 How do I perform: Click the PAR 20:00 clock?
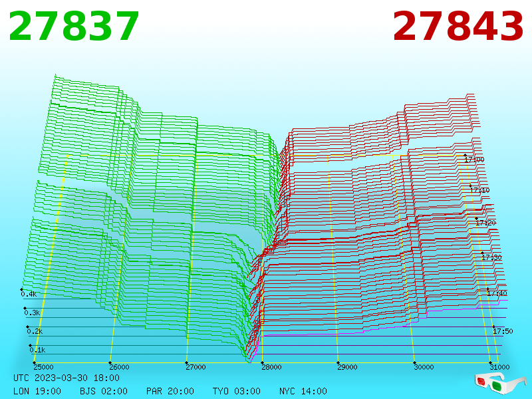170,391
